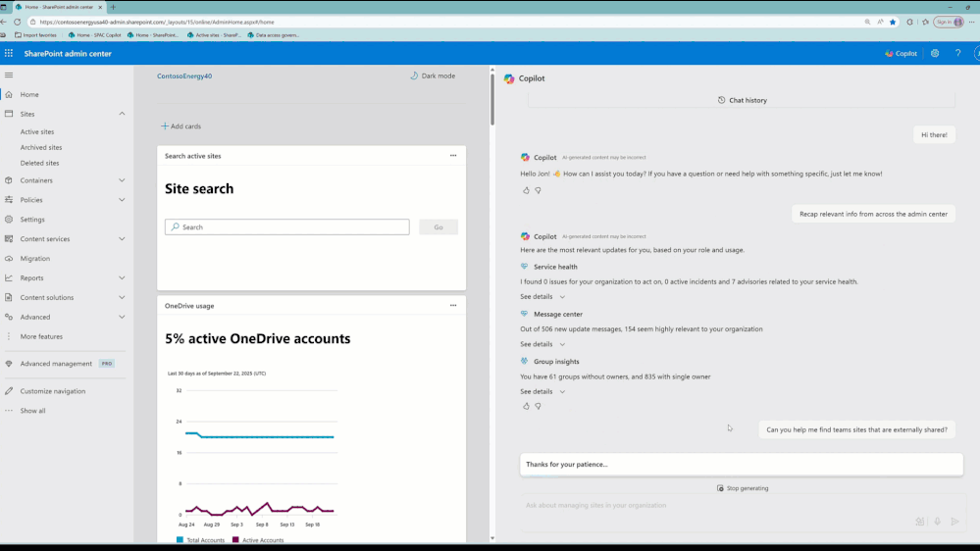Open Settings in the navigation

tap(32, 220)
